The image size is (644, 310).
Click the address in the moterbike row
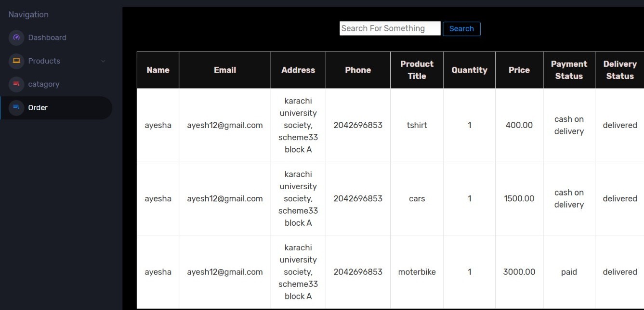click(x=298, y=272)
